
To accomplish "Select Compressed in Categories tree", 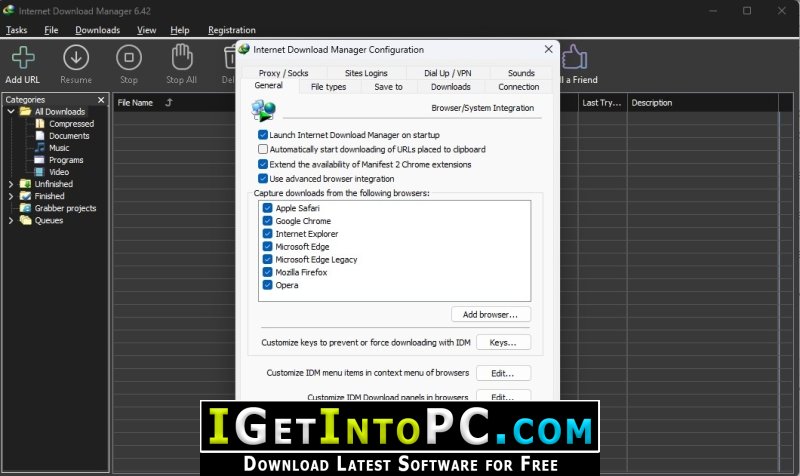I will pos(71,123).
